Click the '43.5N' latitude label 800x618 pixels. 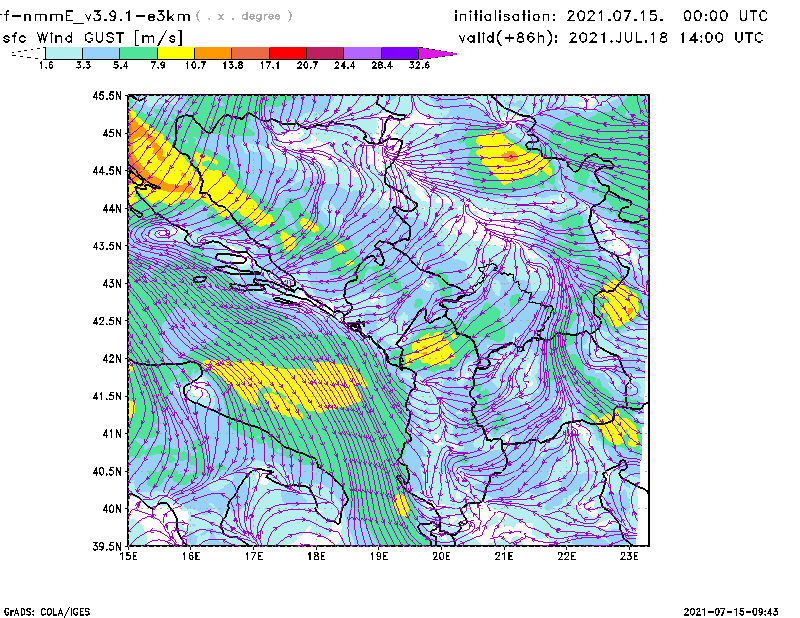107,246
